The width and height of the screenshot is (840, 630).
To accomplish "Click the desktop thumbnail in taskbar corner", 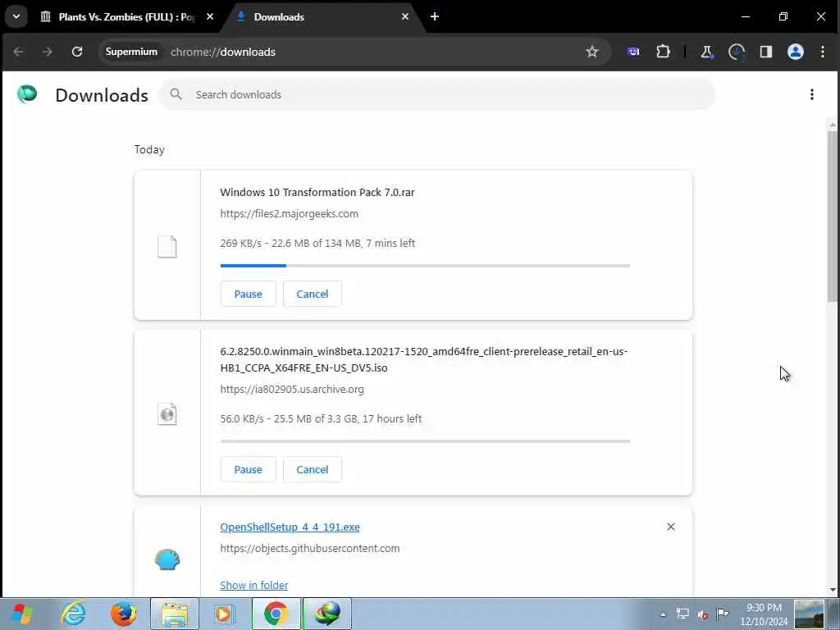I will click(809, 614).
